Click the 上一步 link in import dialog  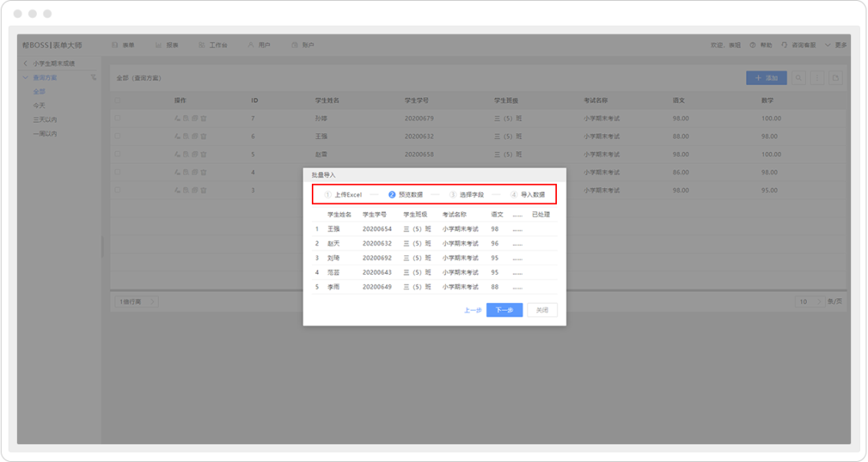tap(473, 310)
